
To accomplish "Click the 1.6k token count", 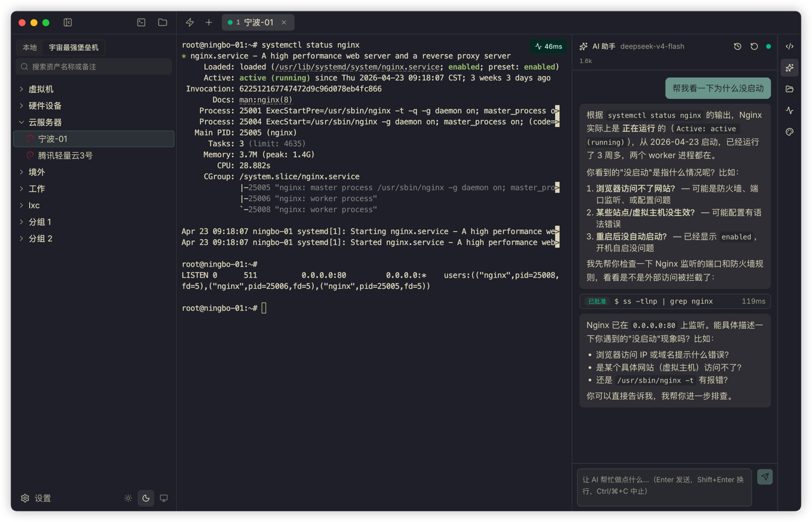I will pyautogui.click(x=585, y=61).
